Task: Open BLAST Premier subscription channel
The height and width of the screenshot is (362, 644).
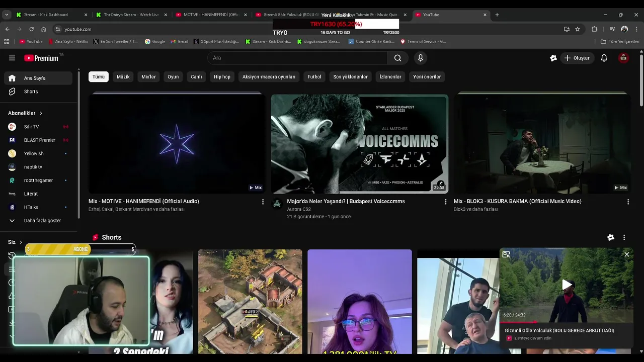Action: [x=38, y=140]
